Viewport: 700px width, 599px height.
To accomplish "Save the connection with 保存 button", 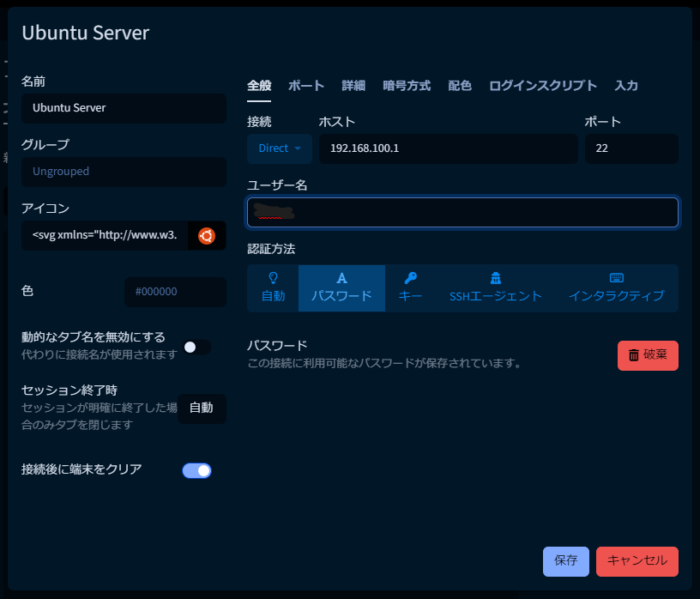I will tap(565, 561).
